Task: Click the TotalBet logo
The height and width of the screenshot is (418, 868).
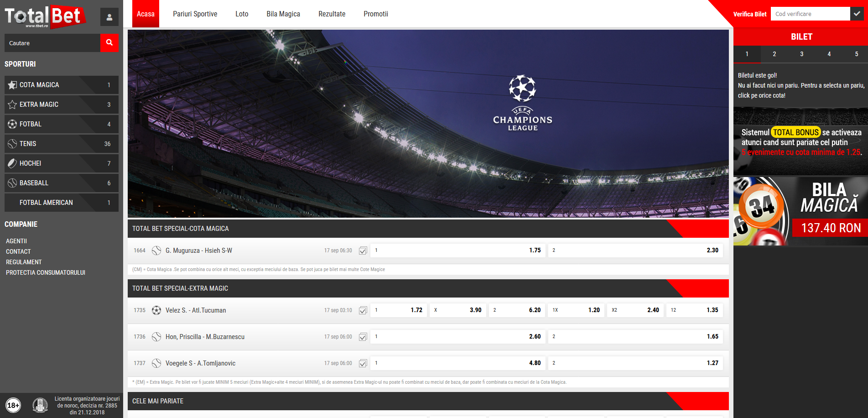Action: tap(46, 16)
